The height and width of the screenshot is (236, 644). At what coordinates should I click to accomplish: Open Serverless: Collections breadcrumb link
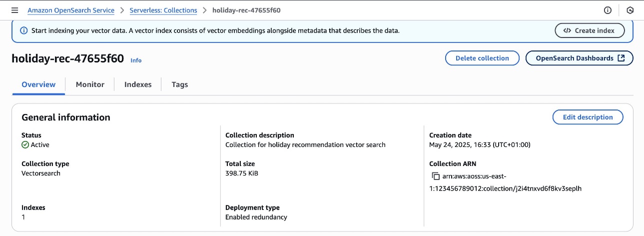click(163, 10)
